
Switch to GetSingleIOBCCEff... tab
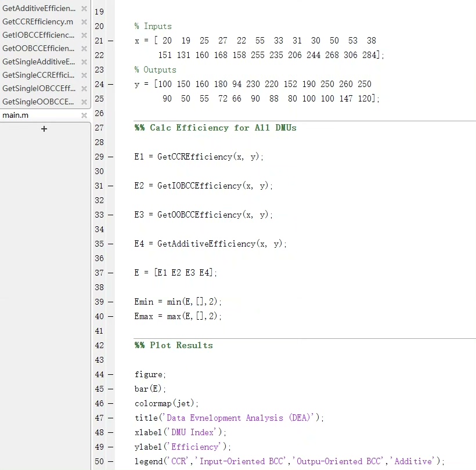[x=39, y=89]
